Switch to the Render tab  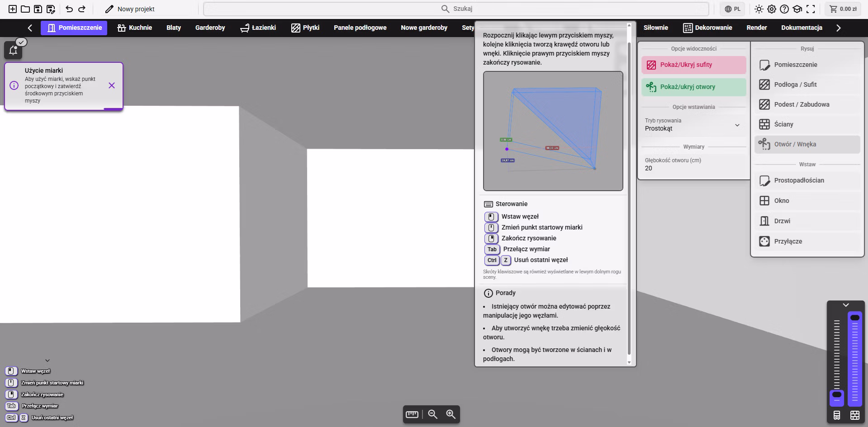pos(756,28)
